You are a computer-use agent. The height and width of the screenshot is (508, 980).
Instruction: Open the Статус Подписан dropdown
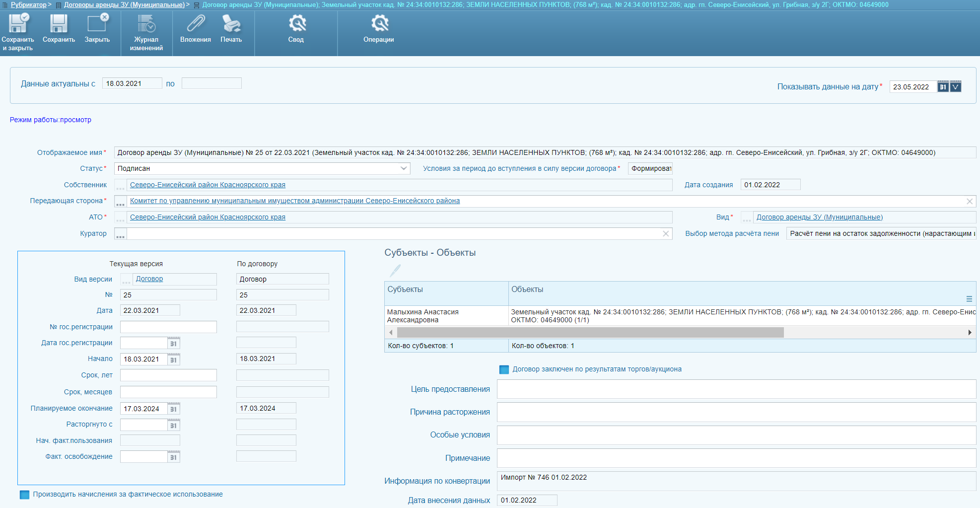(404, 168)
